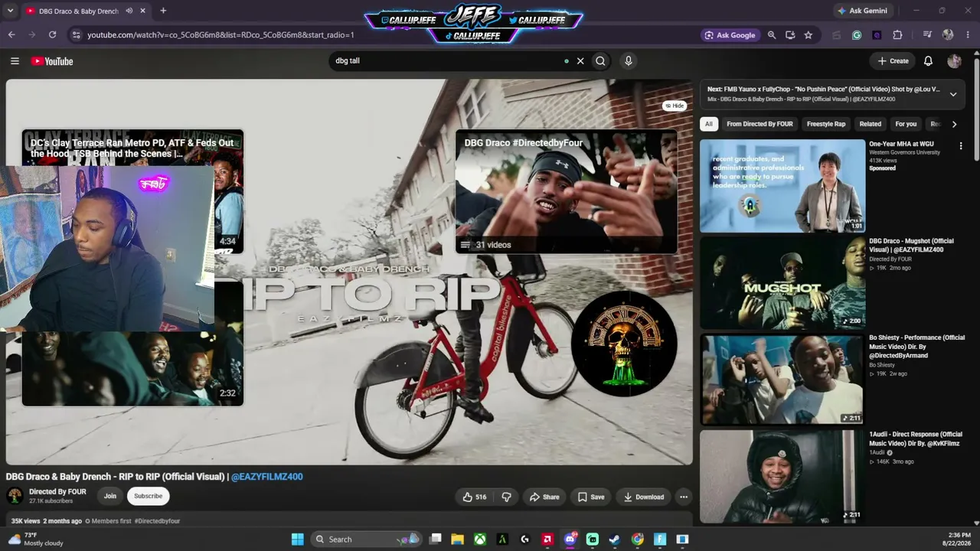Screen dimensions: 980x551
Task: Open the One-Year MHA at WGU ad thumbnail
Action: click(782, 186)
